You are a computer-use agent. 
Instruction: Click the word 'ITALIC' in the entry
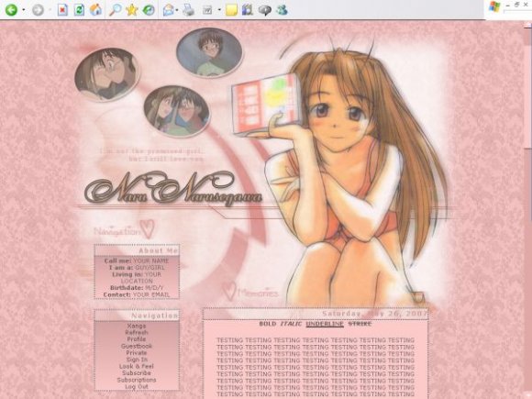click(291, 324)
